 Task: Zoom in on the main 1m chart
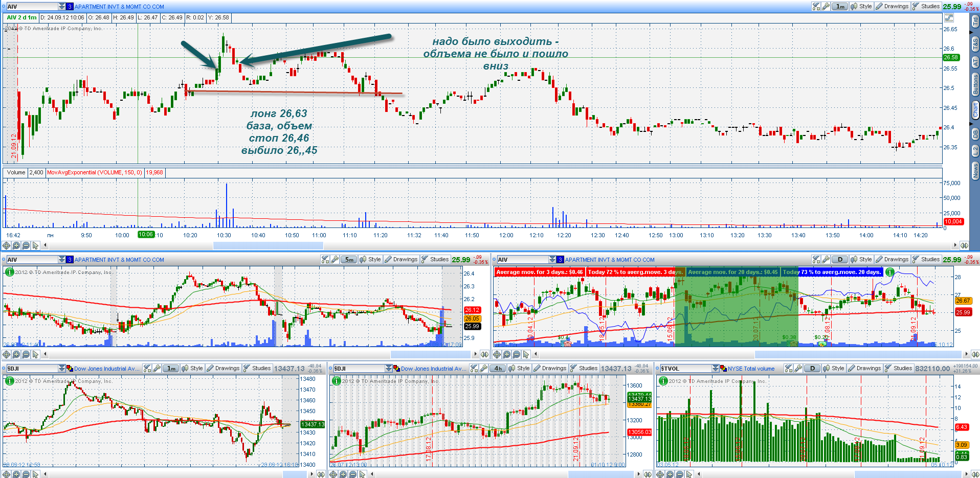coord(16,245)
